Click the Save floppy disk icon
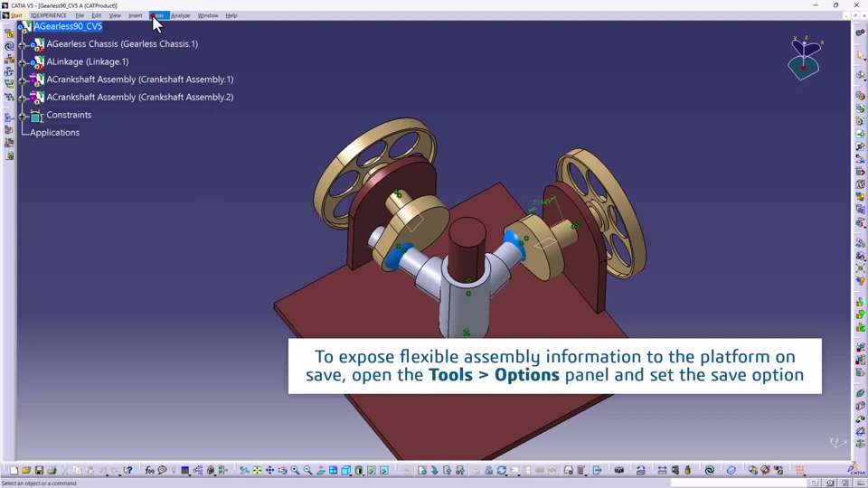Viewport: 868px width, 488px height. click(39, 470)
